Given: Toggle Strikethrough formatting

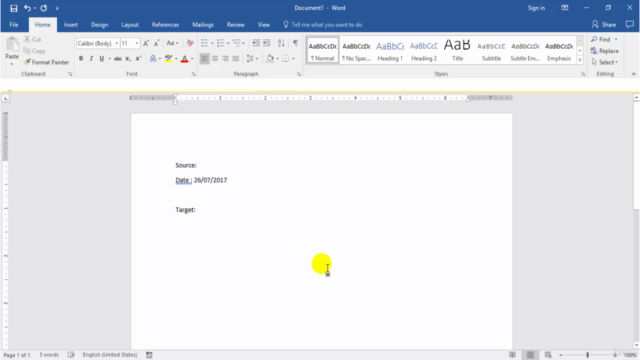Looking at the screenshot, I should (x=118, y=58).
